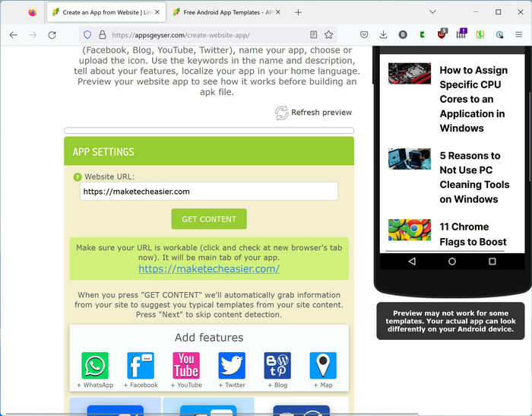Click the browser back arrow
532x416 pixels.
[13, 35]
